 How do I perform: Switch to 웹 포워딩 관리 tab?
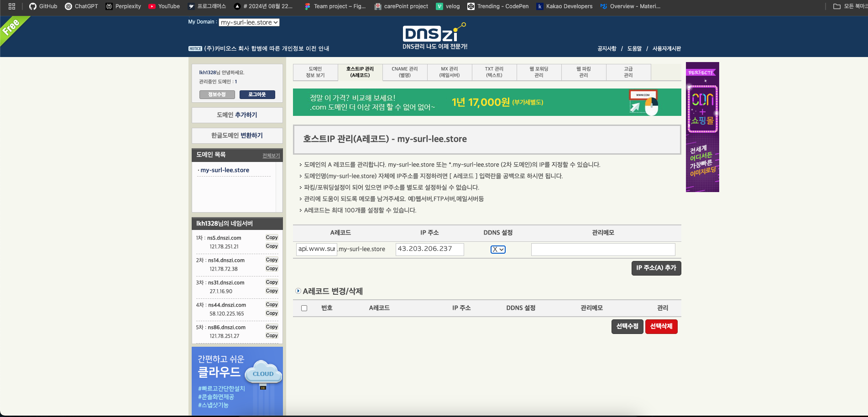click(539, 72)
